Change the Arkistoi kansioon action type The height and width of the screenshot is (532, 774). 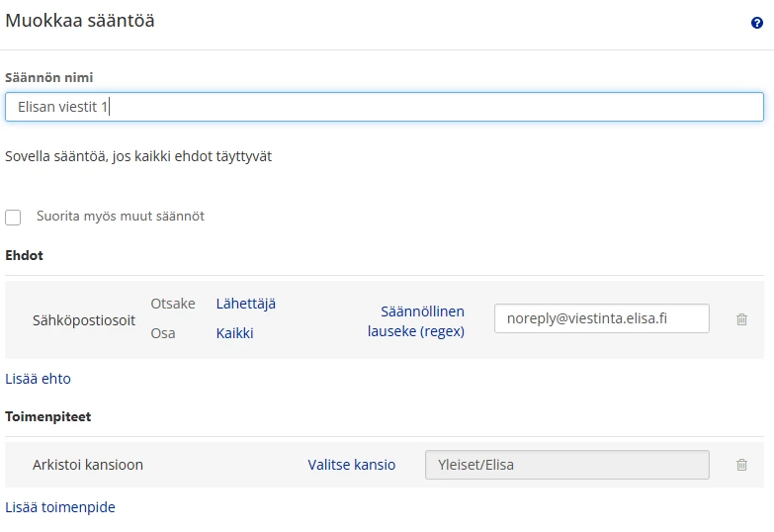coord(88,465)
